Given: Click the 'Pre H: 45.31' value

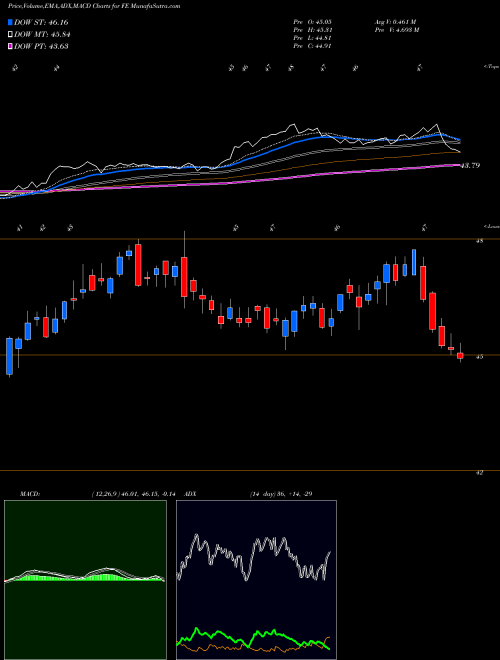Looking at the screenshot, I should [x=313, y=30].
